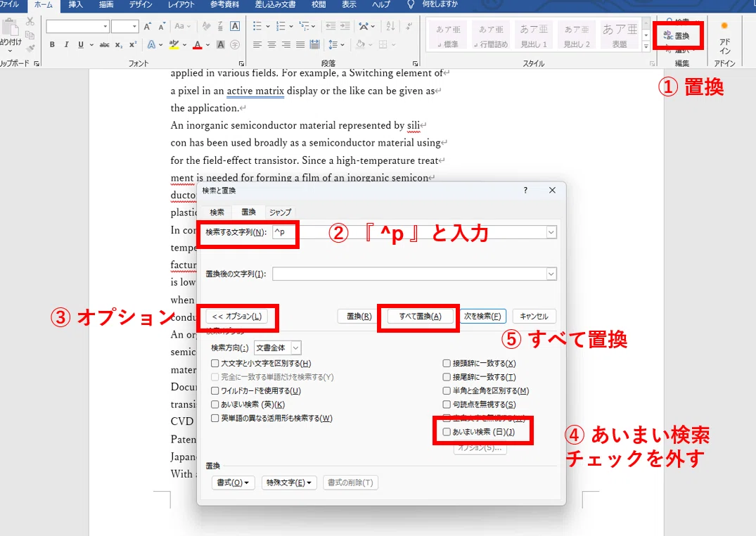Expand the replace-with history dropdown arrow
The height and width of the screenshot is (536, 756).
[x=551, y=274]
